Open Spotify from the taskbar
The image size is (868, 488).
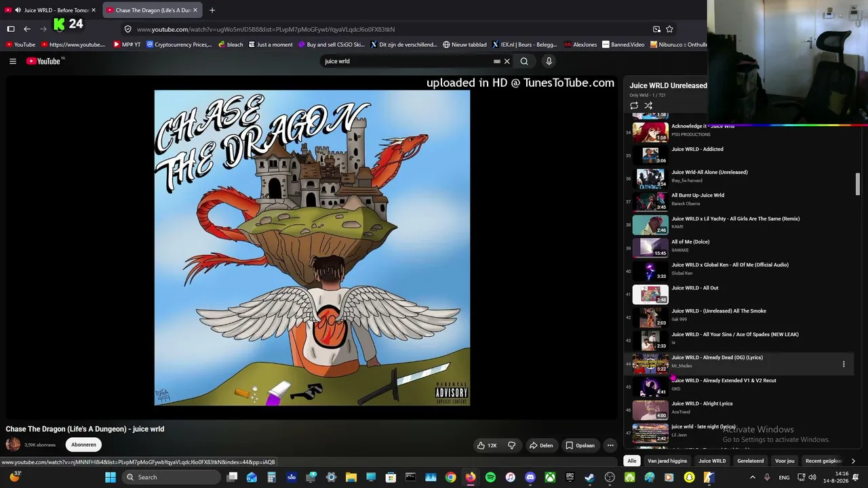[490, 477]
